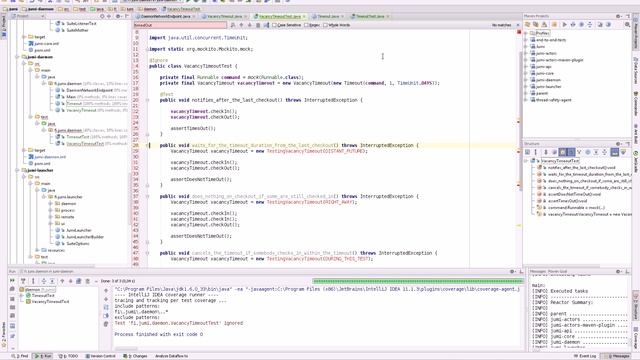Switch to DaemonNetworkEndpoint.java editor tab
Screen dimensions: 640x360
pos(165,16)
